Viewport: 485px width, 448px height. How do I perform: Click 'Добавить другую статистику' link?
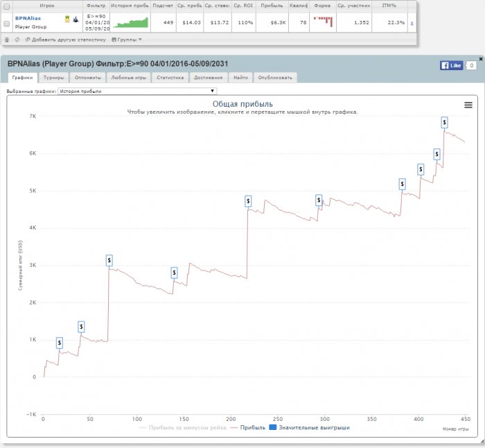click(68, 40)
